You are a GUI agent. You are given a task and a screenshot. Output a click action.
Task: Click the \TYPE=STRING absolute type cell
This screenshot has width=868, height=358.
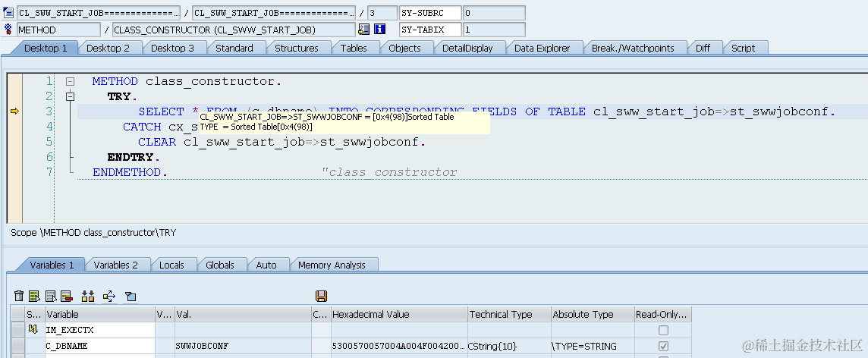pyautogui.click(x=593, y=347)
